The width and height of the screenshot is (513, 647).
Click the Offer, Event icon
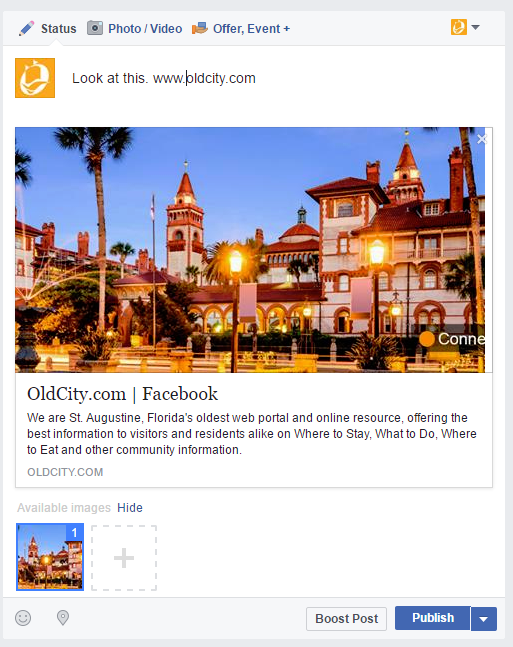point(200,28)
